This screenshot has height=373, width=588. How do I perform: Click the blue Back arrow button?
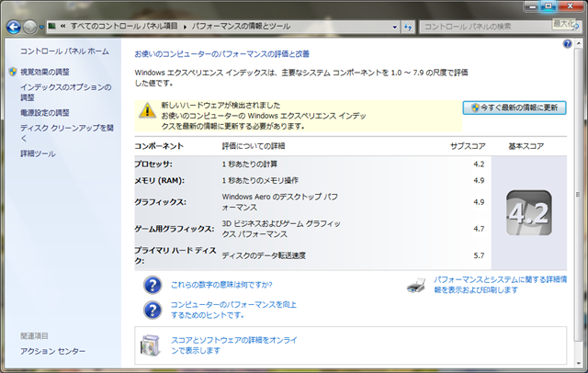point(14,27)
